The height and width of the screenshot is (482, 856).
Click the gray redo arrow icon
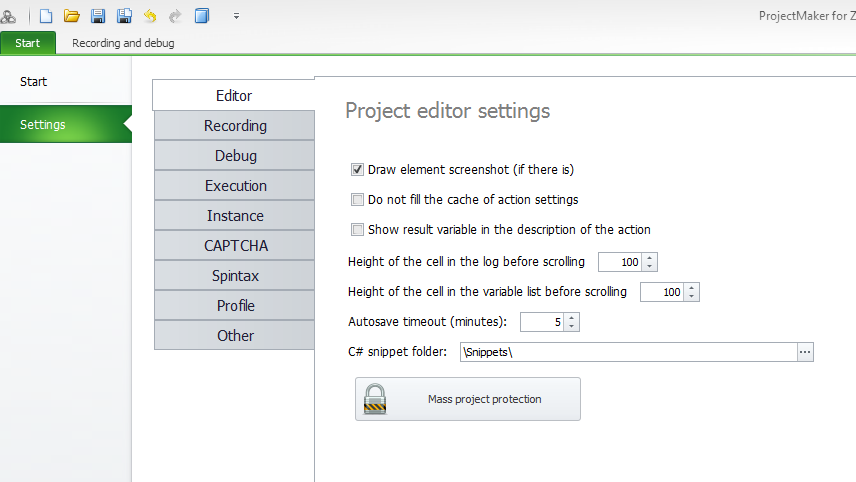(175, 16)
